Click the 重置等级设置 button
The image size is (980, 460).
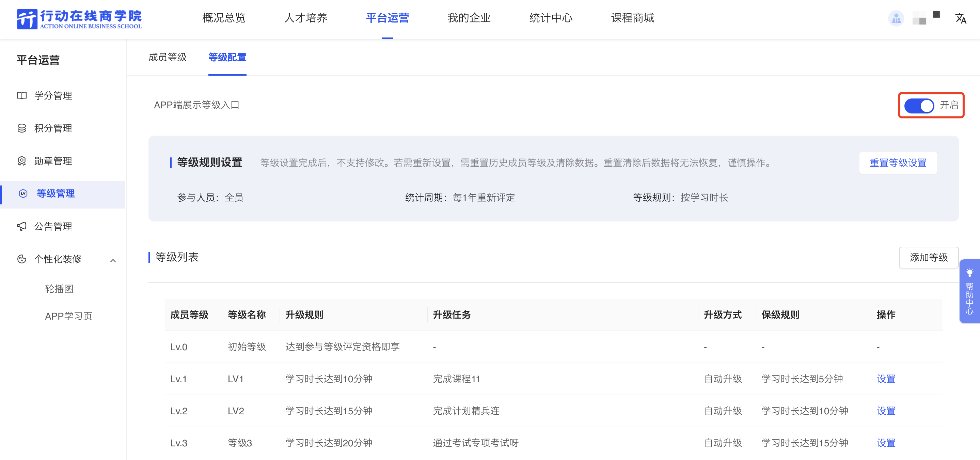(898, 163)
